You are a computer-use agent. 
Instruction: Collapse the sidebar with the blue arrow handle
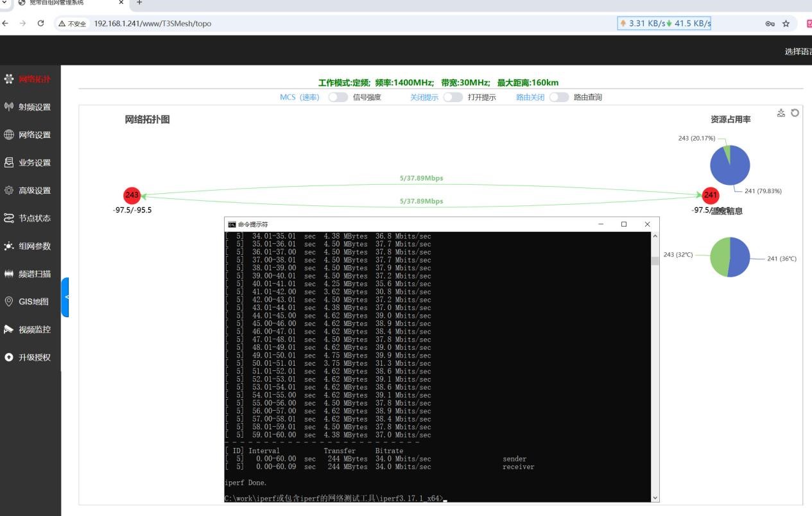pos(65,297)
